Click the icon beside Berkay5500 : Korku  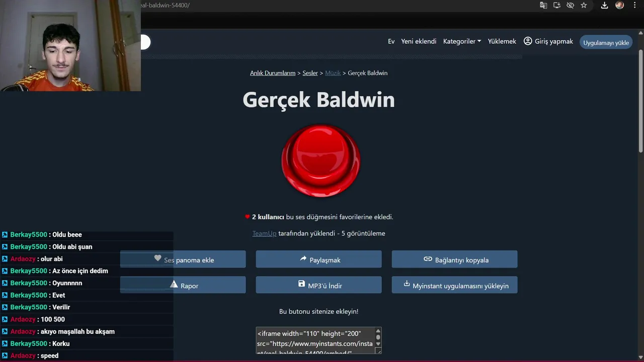(x=5, y=343)
